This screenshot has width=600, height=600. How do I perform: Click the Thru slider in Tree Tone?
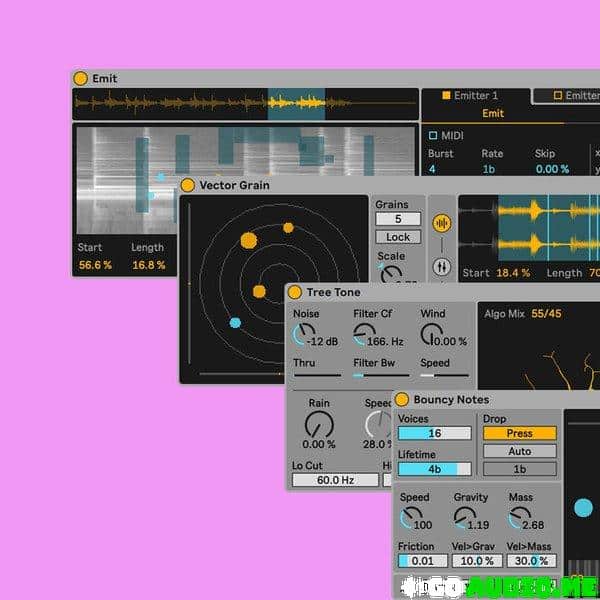tap(317, 375)
